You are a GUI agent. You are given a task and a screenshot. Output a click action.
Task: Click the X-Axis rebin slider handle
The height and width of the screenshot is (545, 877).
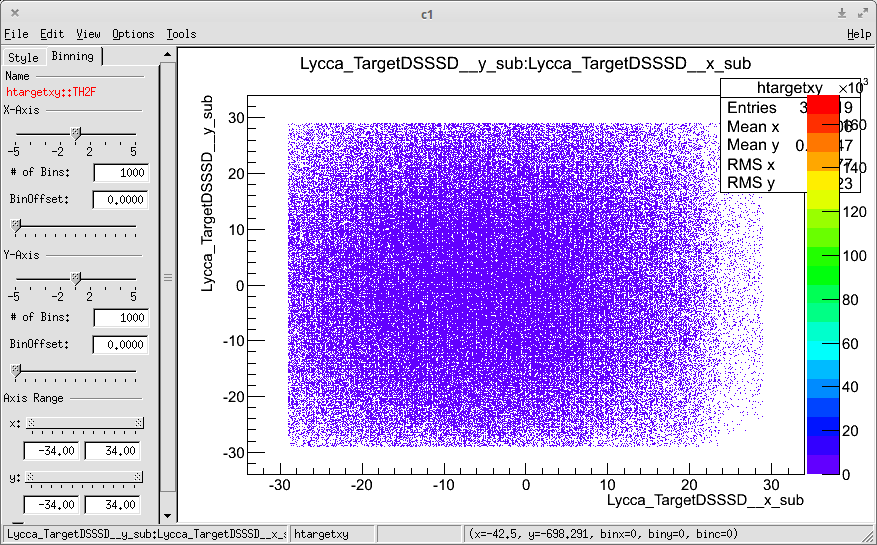(x=76, y=132)
